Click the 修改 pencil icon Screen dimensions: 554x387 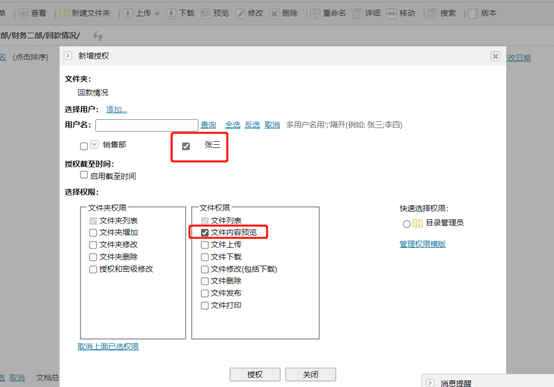(240, 14)
